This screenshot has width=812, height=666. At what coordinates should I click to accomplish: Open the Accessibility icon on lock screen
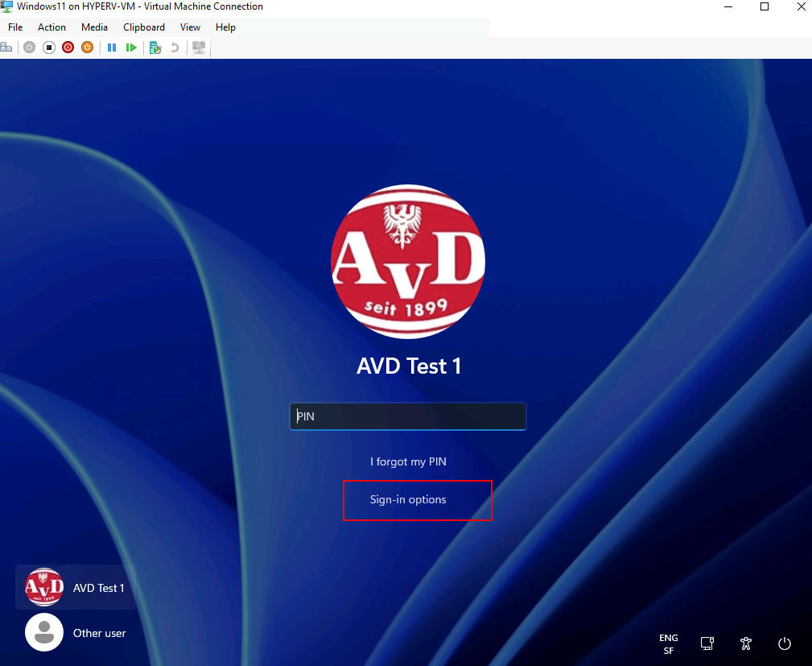point(746,643)
